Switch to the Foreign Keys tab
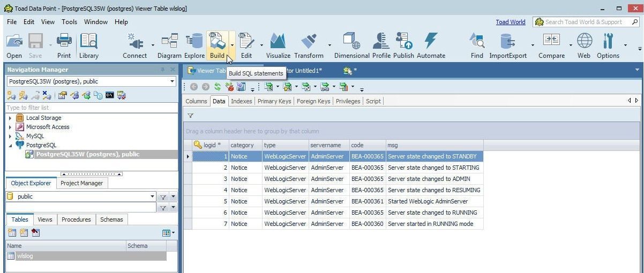The image size is (644, 273). [x=313, y=101]
